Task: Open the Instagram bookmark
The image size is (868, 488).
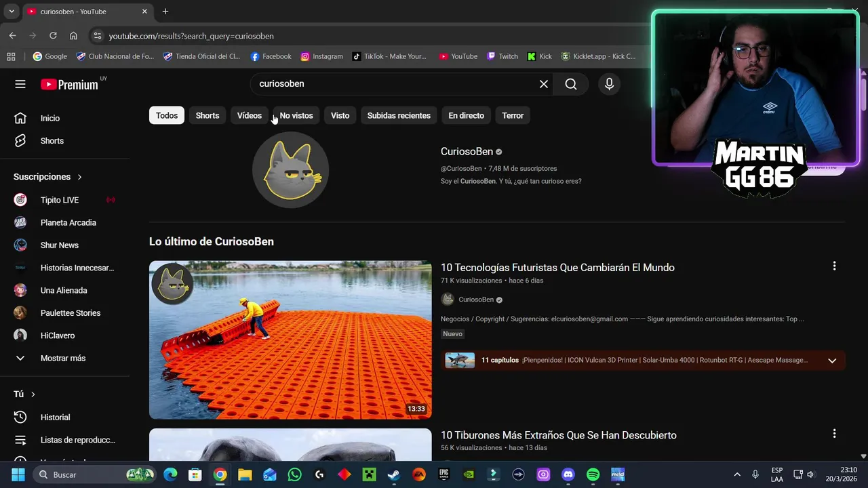Action: (321, 56)
